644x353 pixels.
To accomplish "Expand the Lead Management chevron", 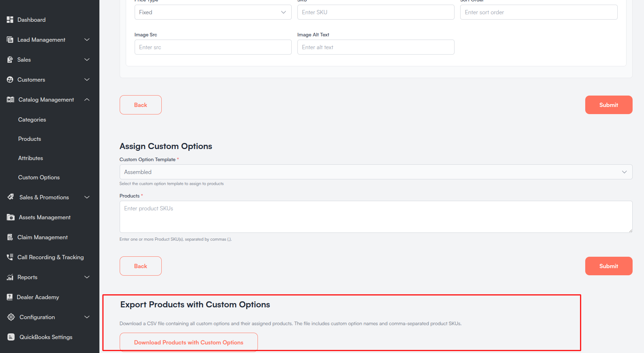I will 87,40.
